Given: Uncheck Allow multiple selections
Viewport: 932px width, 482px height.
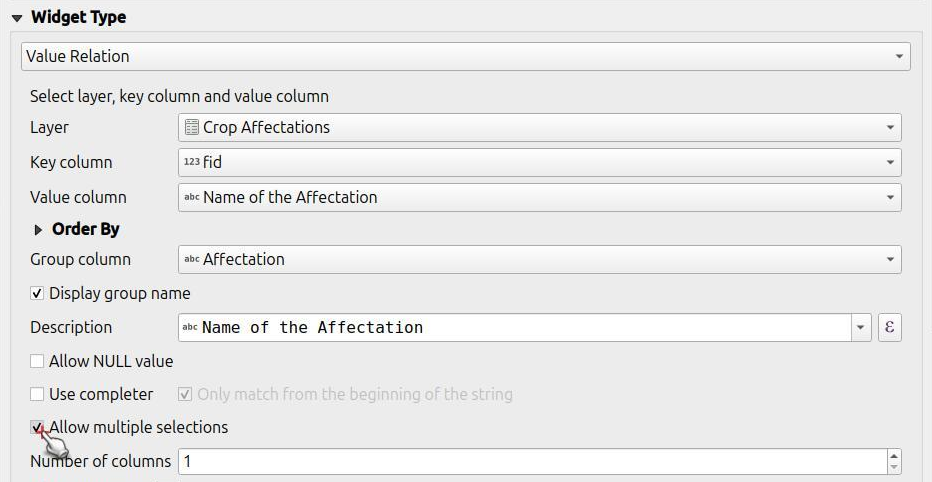Looking at the screenshot, I should pos(37,427).
